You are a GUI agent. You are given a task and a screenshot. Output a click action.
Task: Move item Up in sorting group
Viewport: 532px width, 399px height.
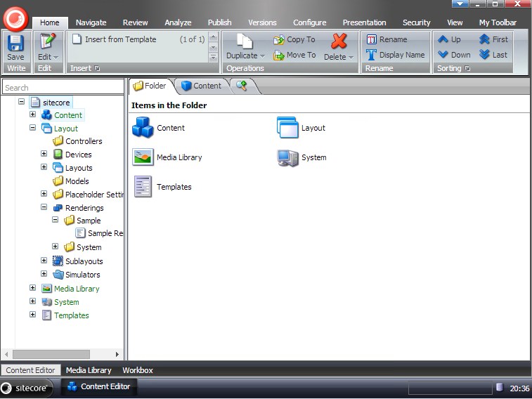pos(450,40)
